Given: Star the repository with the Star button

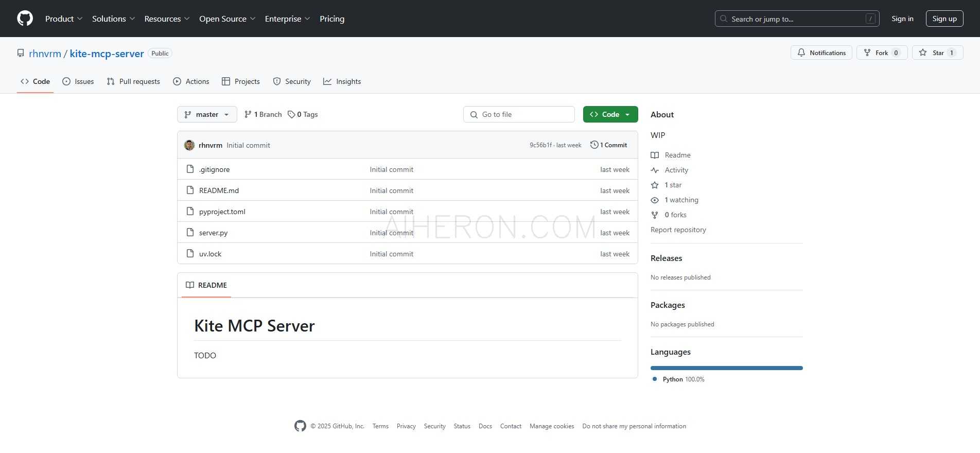Looking at the screenshot, I should (938, 53).
